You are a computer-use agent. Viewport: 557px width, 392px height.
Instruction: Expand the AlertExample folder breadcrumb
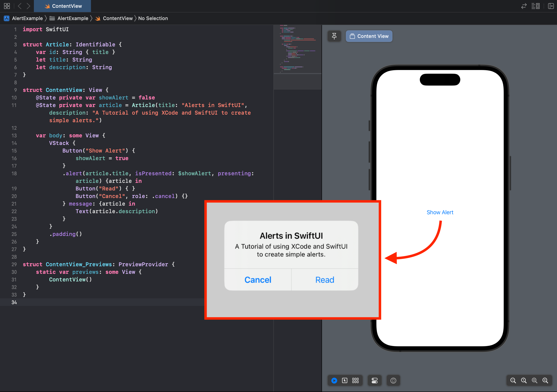click(x=72, y=19)
